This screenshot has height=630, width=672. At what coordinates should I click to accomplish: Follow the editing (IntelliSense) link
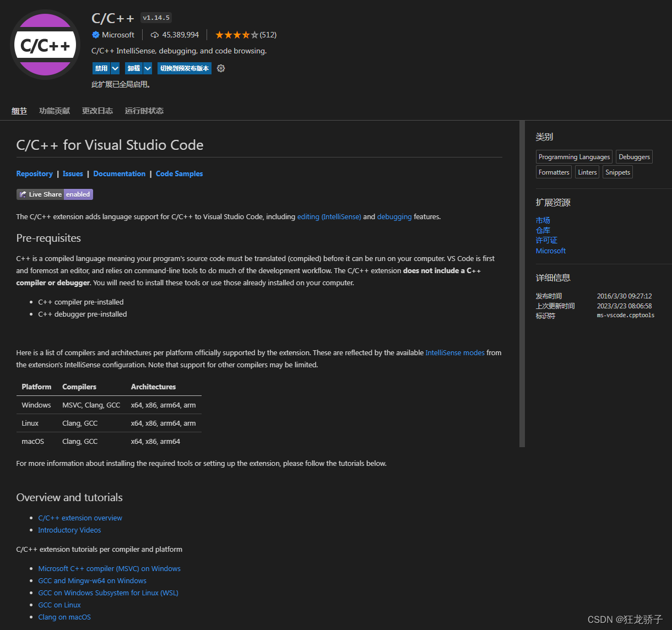click(x=329, y=217)
